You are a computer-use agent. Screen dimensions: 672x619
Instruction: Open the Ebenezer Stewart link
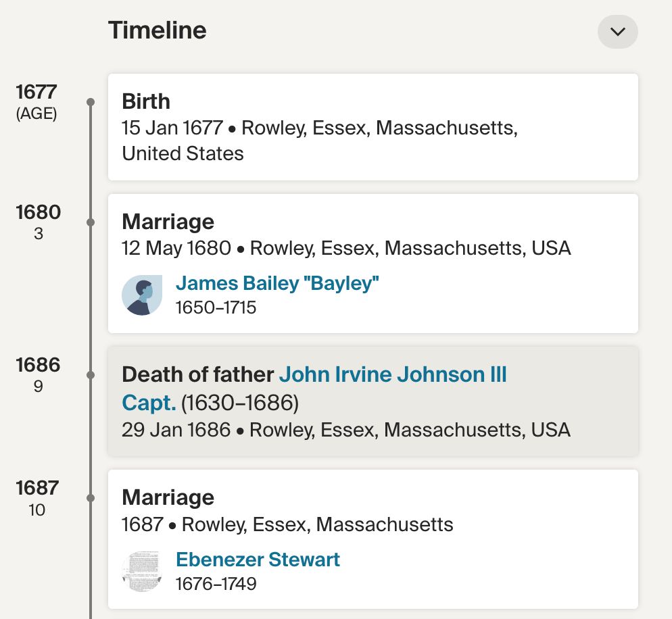coord(258,560)
